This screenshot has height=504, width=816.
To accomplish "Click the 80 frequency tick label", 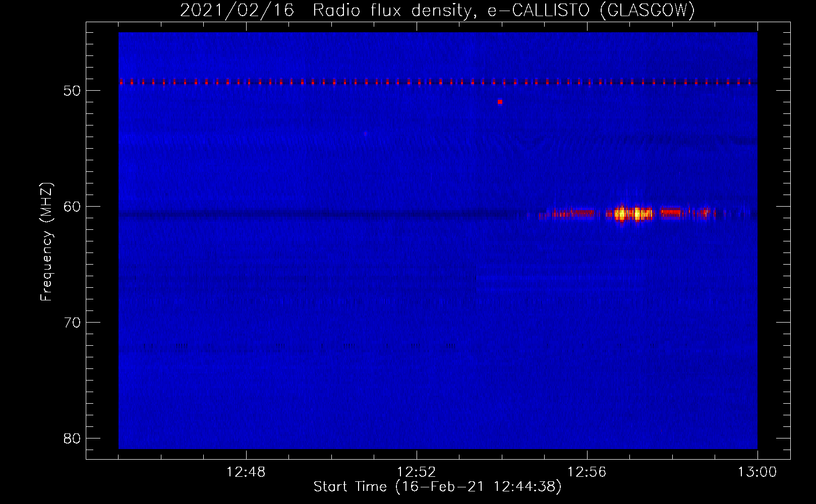I will (72, 438).
